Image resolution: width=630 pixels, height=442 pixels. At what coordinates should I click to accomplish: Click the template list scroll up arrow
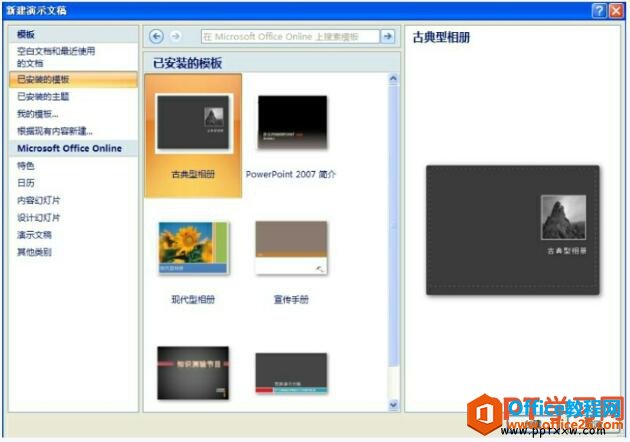(x=393, y=79)
